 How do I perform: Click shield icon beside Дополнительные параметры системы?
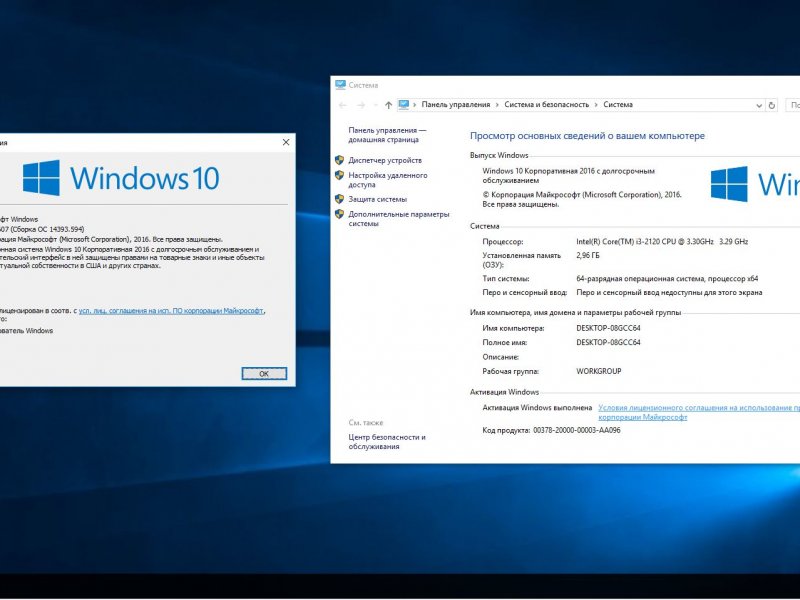coord(339,214)
